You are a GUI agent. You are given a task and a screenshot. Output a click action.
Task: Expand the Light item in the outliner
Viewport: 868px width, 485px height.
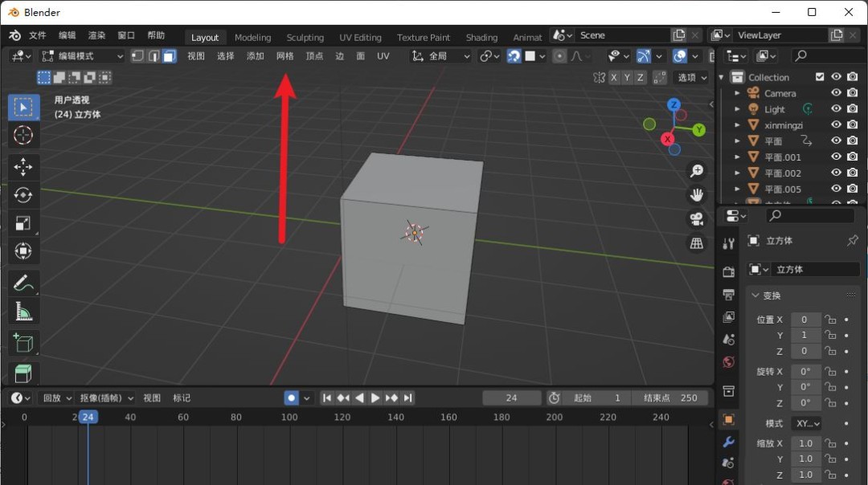pos(736,108)
